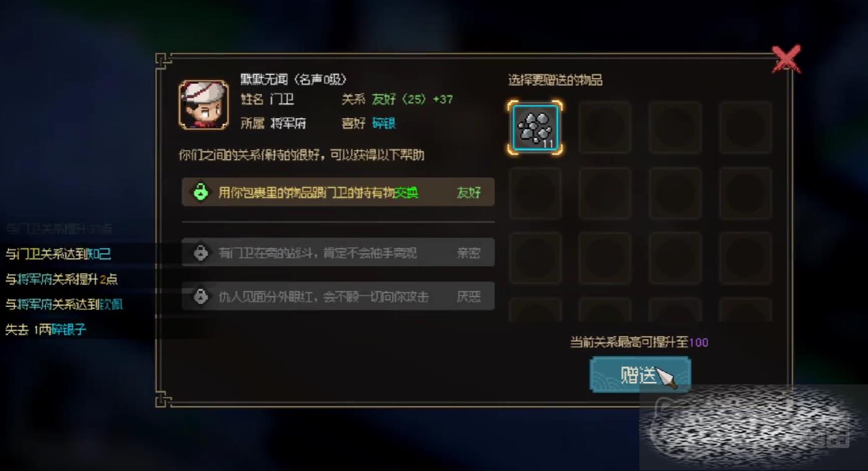Viewport: 868px width, 471px height.
Task: Click the 与门卫关系达到知己 log entry
Action: coord(58,254)
